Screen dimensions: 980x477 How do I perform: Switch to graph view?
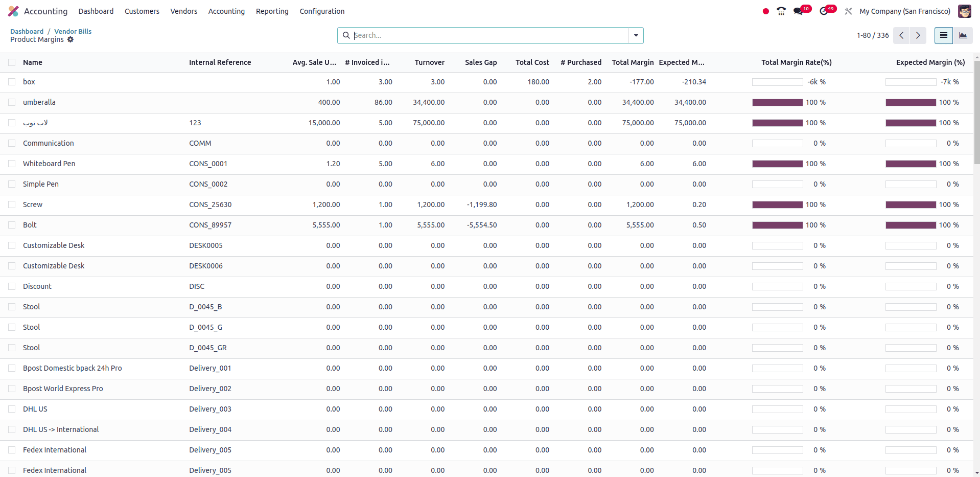(963, 35)
